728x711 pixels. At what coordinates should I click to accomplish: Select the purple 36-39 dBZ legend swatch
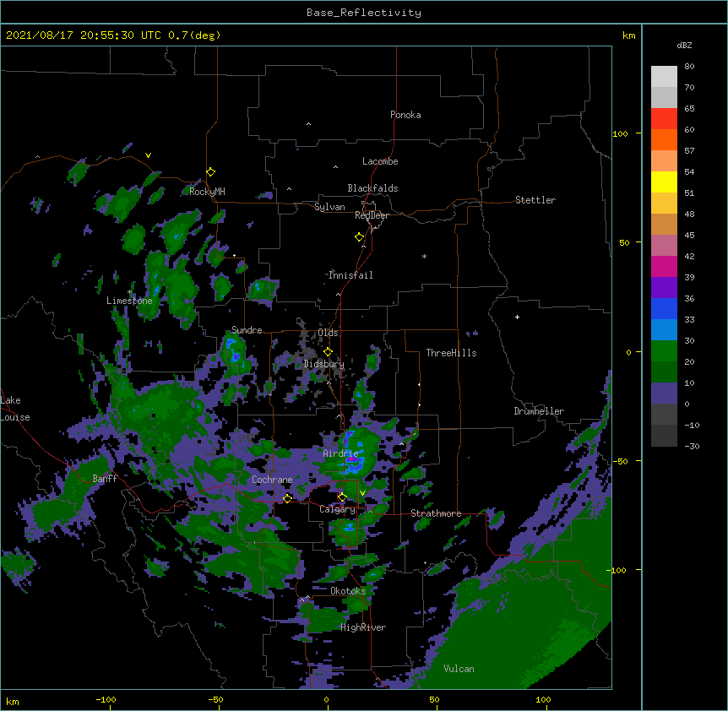click(664, 287)
